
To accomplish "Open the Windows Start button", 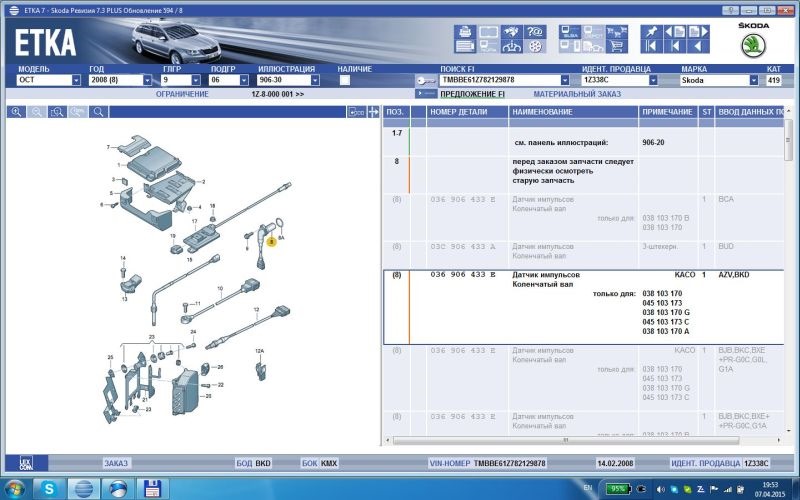I will tap(14, 489).
